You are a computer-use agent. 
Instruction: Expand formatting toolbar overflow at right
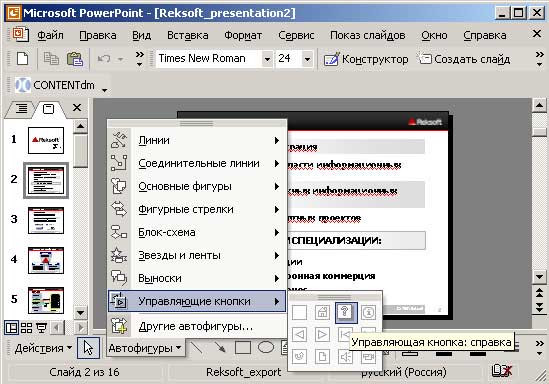[x=540, y=59]
